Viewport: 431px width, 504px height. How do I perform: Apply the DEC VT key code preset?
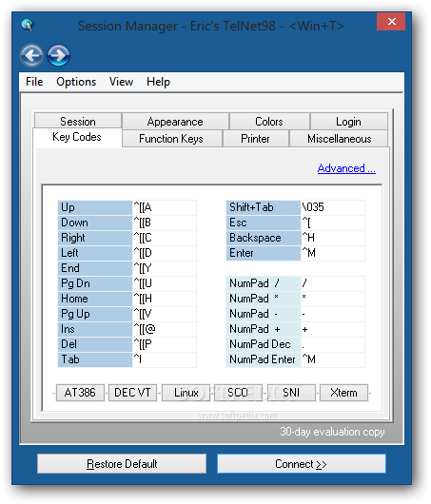point(132,393)
